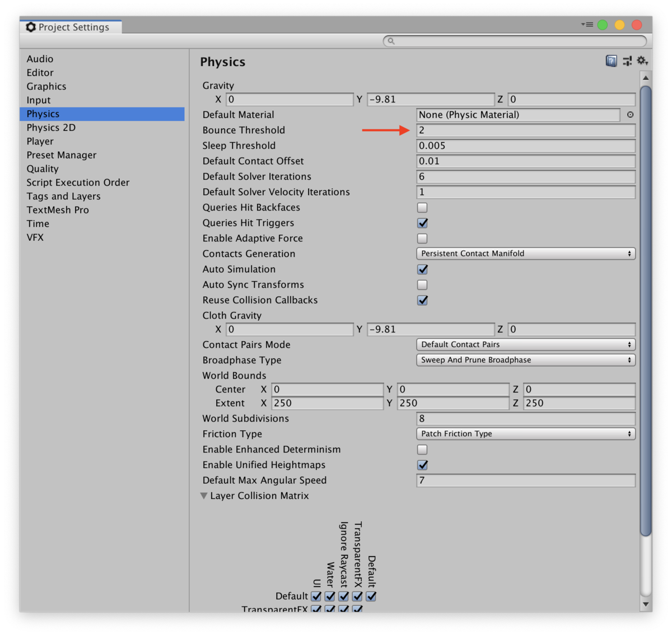Open the Friction Type dropdown
The image size is (672, 635).
pos(526,434)
